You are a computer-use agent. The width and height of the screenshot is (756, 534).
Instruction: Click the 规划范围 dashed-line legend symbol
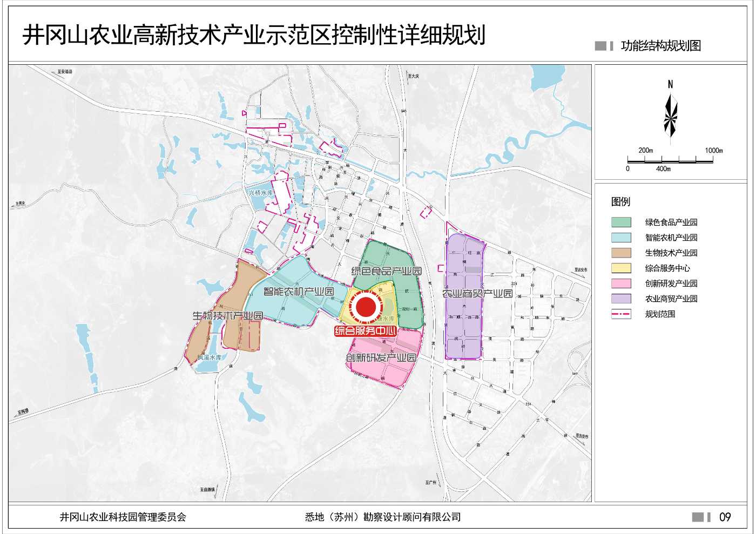[621, 314]
